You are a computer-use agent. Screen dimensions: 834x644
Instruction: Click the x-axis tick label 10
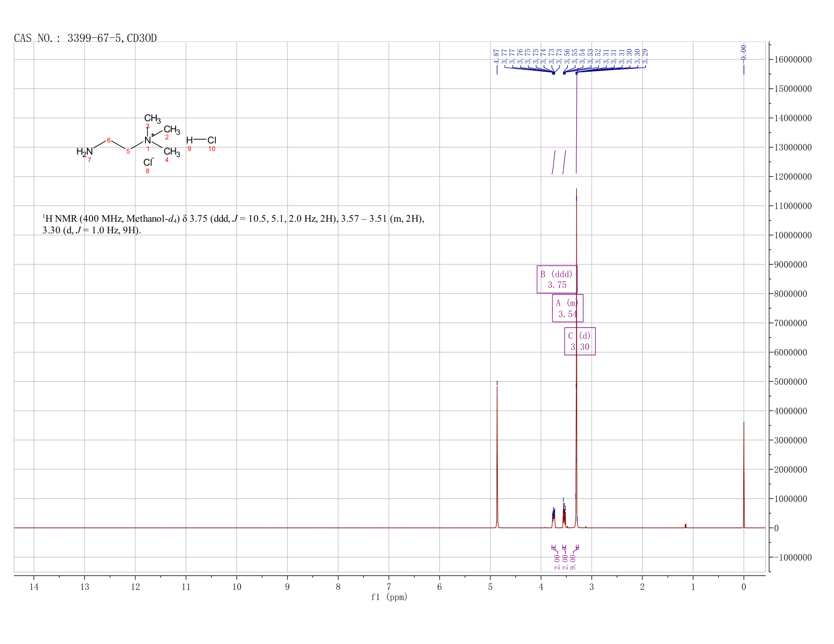coord(237,586)
